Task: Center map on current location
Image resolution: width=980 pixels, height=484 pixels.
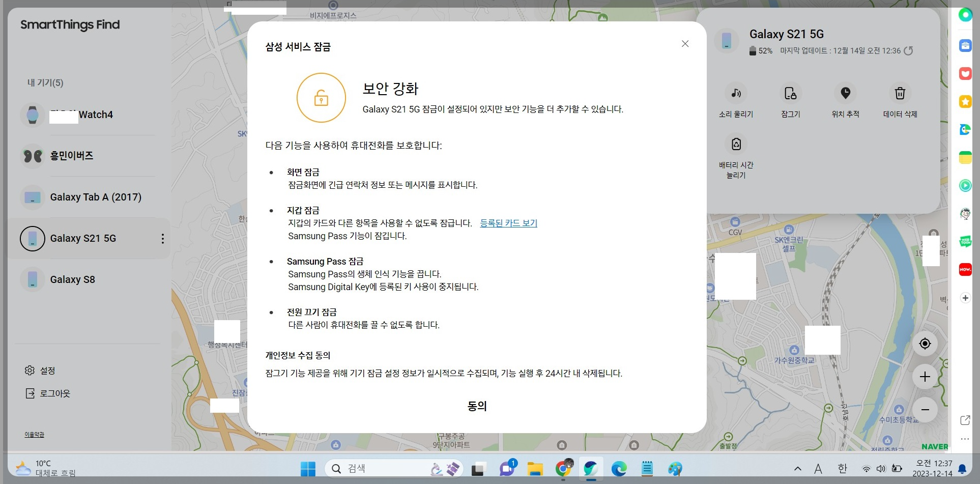Action: (x=925, y=344)
